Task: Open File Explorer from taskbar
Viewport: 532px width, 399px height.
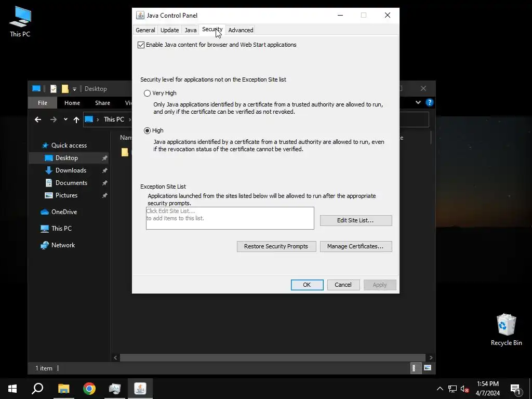Action: pyautogui.click(x=63, y=389)
